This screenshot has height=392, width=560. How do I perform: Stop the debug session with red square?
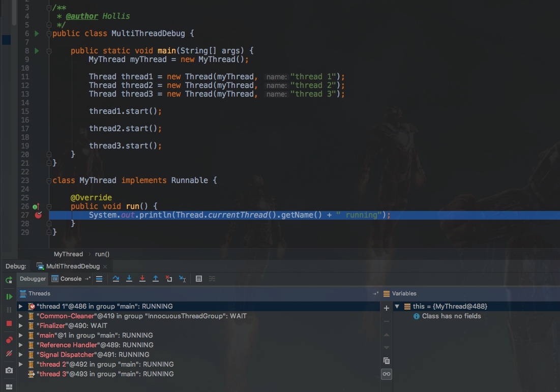(9, 323)
